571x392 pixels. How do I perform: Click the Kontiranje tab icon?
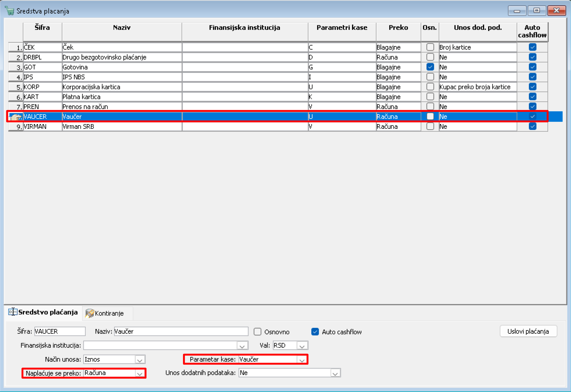pos(89,313)
